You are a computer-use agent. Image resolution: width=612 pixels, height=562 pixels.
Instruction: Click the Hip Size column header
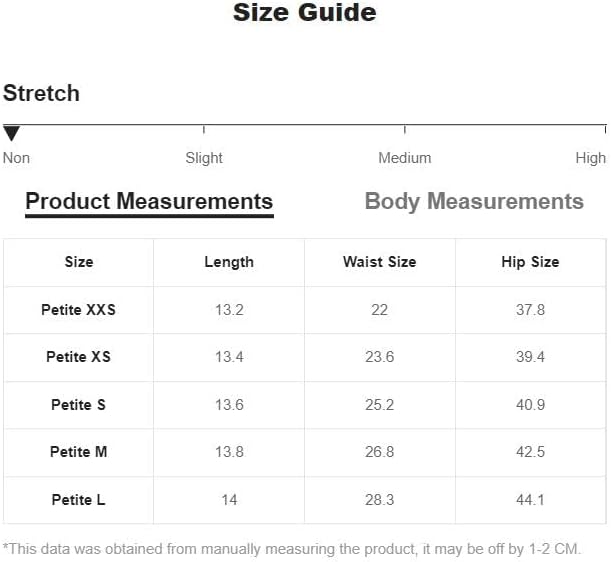[x=530, y=262]
